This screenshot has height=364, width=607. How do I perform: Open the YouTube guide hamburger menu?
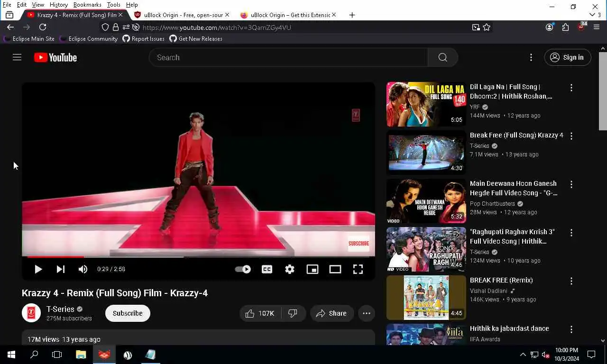coord(17,57)
